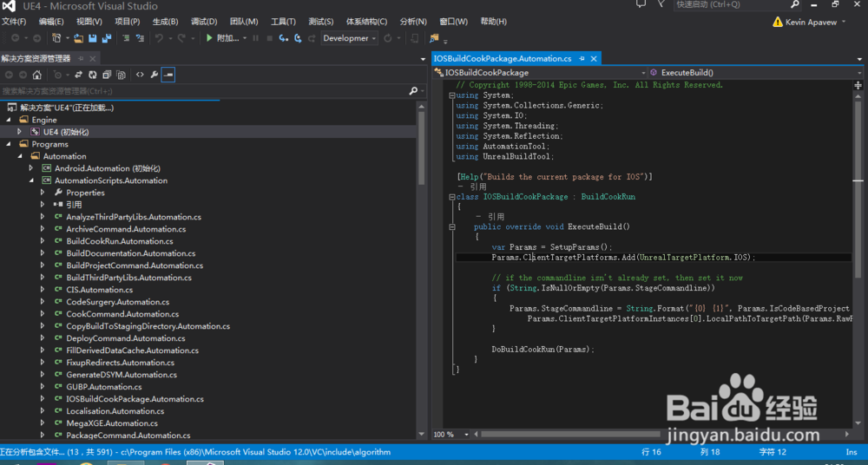Click the Step Over debug icon

pyautogui.click(x=298, y=38)
